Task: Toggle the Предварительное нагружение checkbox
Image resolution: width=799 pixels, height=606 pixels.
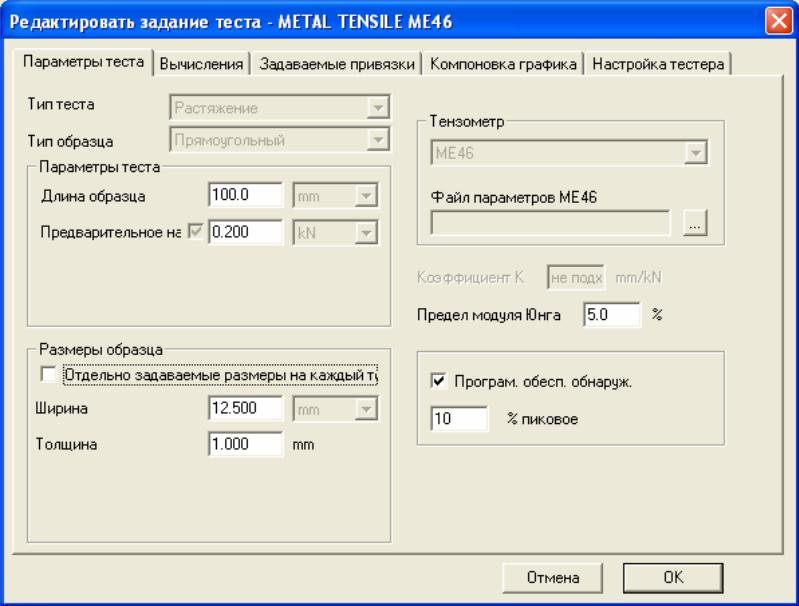Action: 195,232
